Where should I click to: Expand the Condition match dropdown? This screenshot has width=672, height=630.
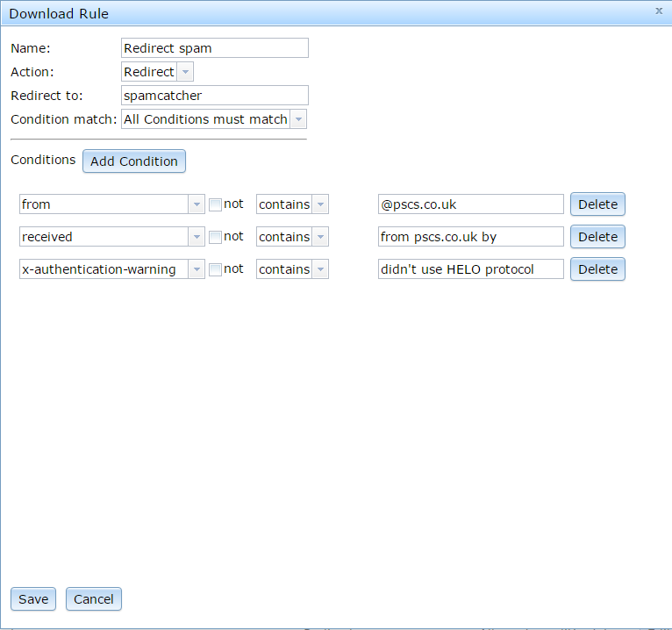(x=298, y=119)
